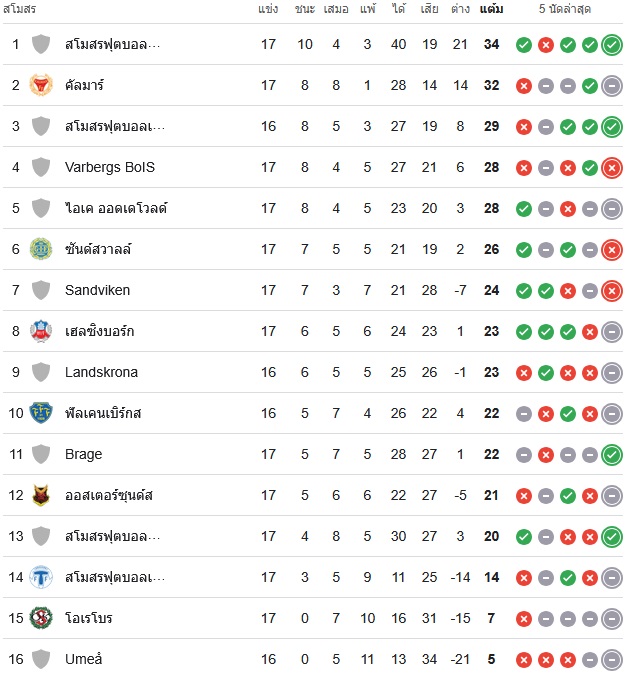Open the Helsingborg crest in row 8
The height and width of the screenshot is (674, 631).
point(41,331)
